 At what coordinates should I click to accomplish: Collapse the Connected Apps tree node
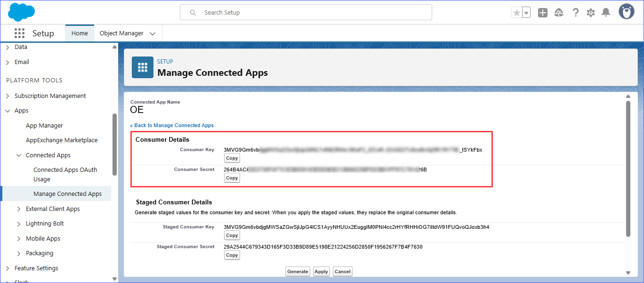[19, 155]
